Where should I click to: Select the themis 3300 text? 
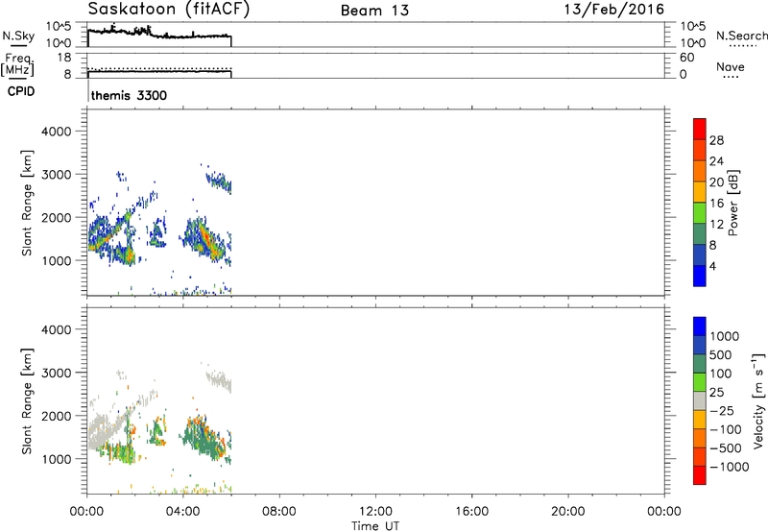(x=129, y=95)
